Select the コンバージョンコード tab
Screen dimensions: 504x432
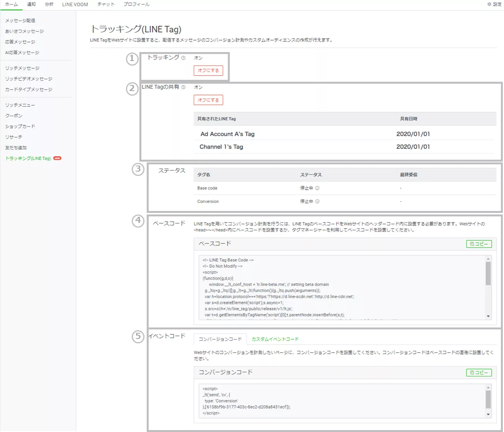220,339
